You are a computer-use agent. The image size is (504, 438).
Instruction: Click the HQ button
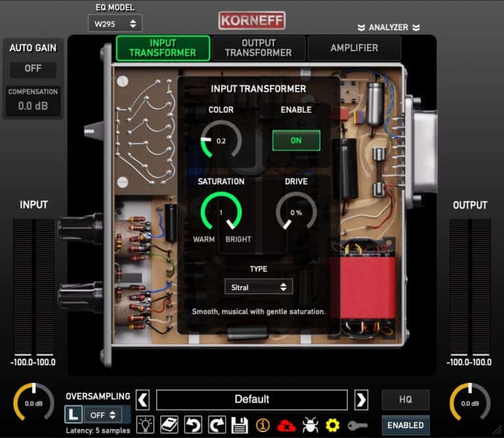406,399
